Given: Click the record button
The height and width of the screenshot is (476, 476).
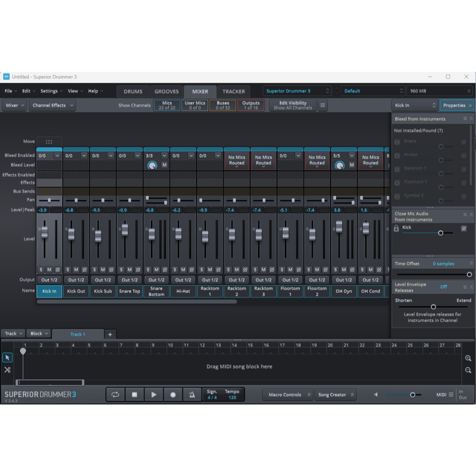Looking at the screenshot, I should [x=173, y=395].
